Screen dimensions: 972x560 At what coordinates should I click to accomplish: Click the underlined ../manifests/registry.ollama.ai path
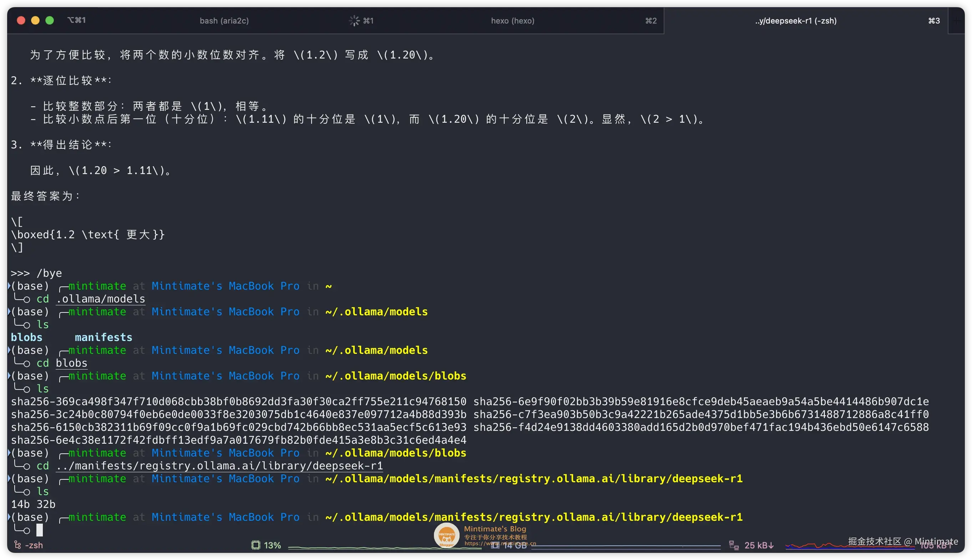(x=219, y=466)
